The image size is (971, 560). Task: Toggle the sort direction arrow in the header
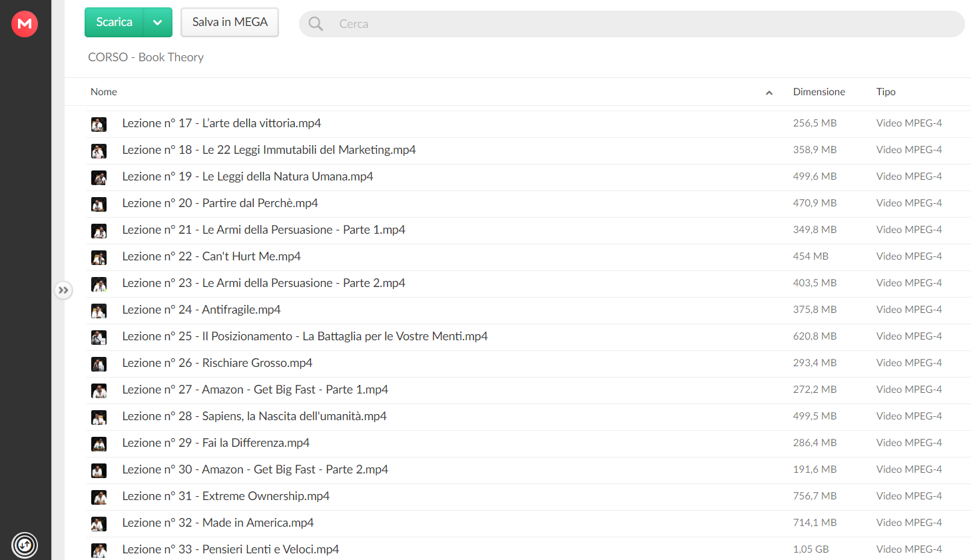(769, 93)
